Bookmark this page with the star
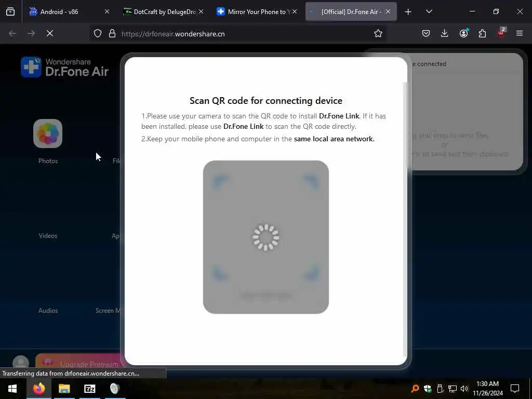Image resolution: width=532 pixels, height=399 pixels. click(x=378, y=33)
